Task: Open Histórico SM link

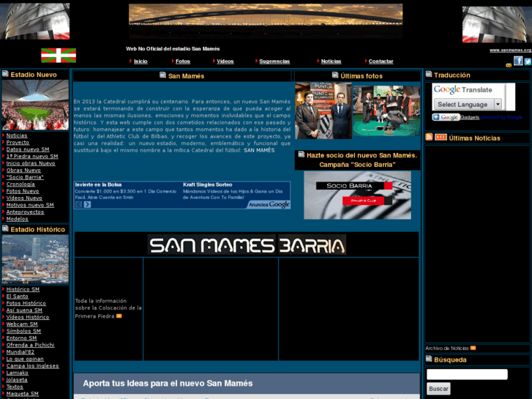Action: [23, 289]
